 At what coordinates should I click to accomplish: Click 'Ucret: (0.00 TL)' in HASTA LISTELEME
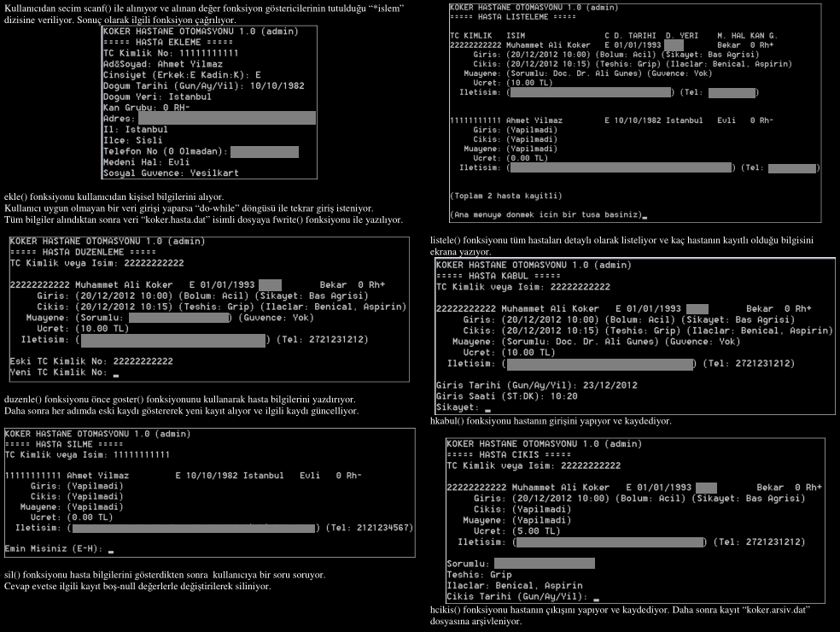[510, 158]
